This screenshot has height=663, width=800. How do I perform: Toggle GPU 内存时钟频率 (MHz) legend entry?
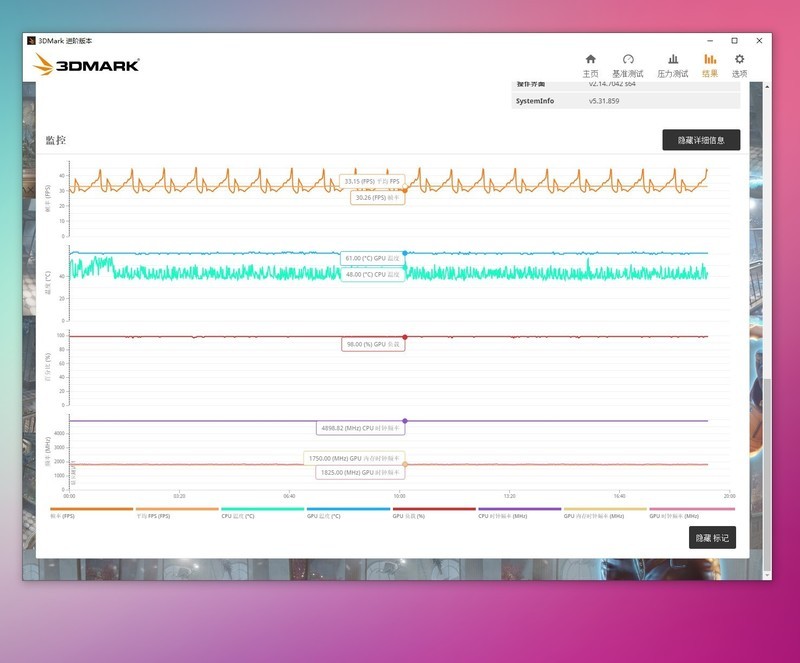tap(605, 512)
